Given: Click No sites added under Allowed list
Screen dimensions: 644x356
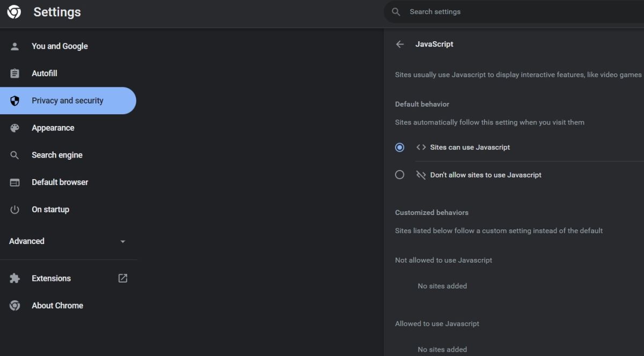Looking at the screenshot, I should pyautogui.click(x=442, y=350).
